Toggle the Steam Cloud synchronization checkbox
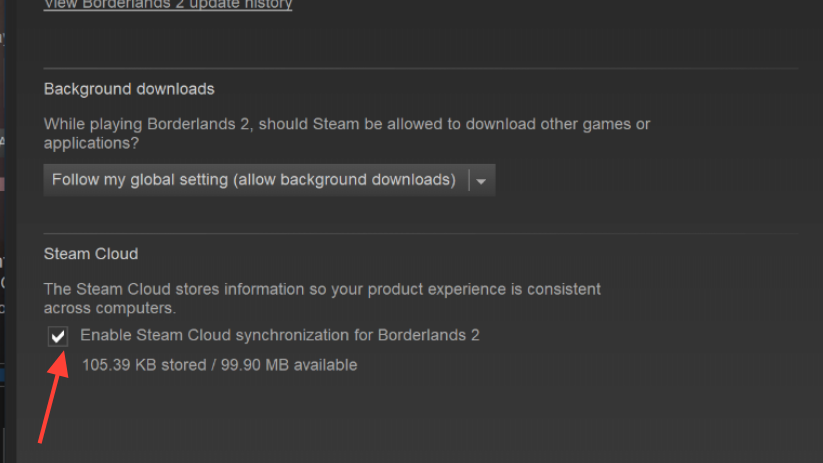Screen dimensions: 823x463 [58, 336]
